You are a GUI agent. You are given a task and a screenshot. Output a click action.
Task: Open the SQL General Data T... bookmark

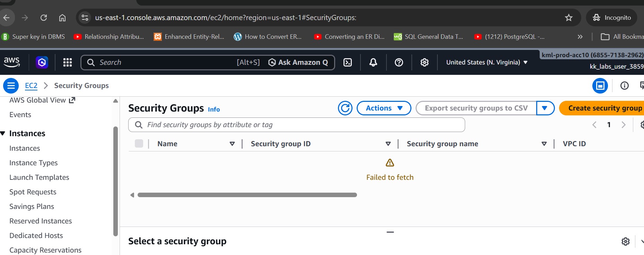coord(429,37)
